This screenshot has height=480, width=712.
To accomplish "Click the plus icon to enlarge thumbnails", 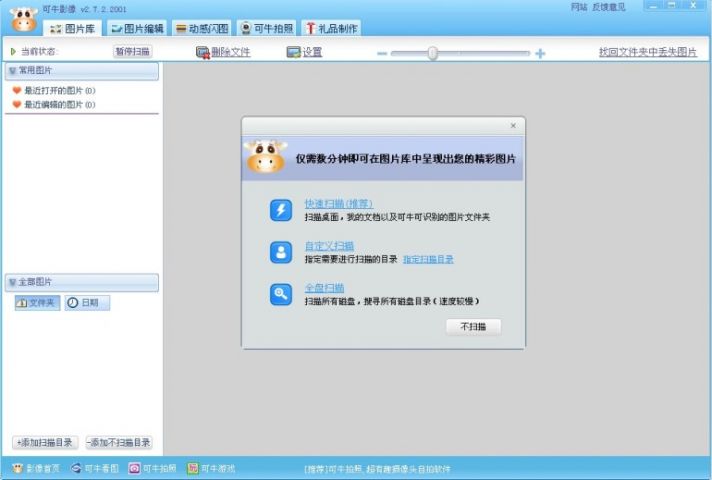I will click(x=540, y=54).
